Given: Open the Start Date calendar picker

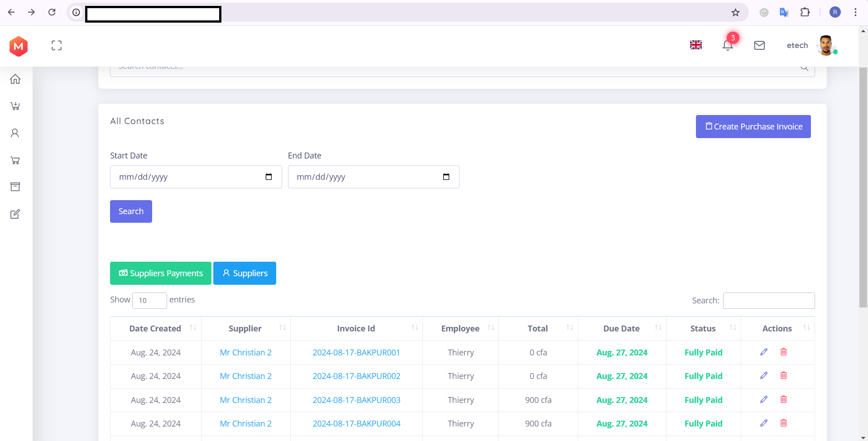Looking at the screenshot, I should point(269,177).
